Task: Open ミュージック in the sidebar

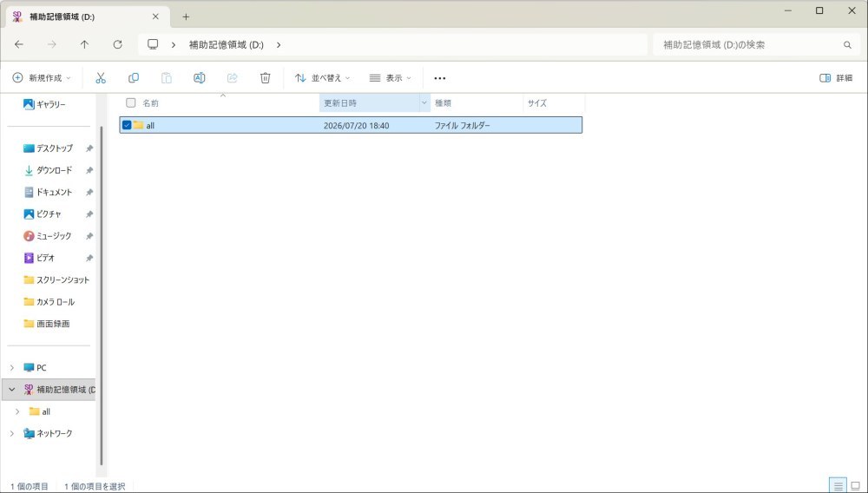Action: click(48, 236)
